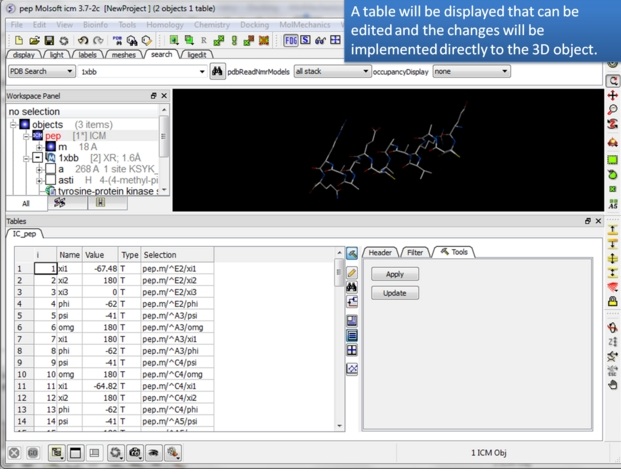Switch to the meshes tab
The height and width of the screenshot is (474, 621).
pyautogui.click(x=123, y=55)
